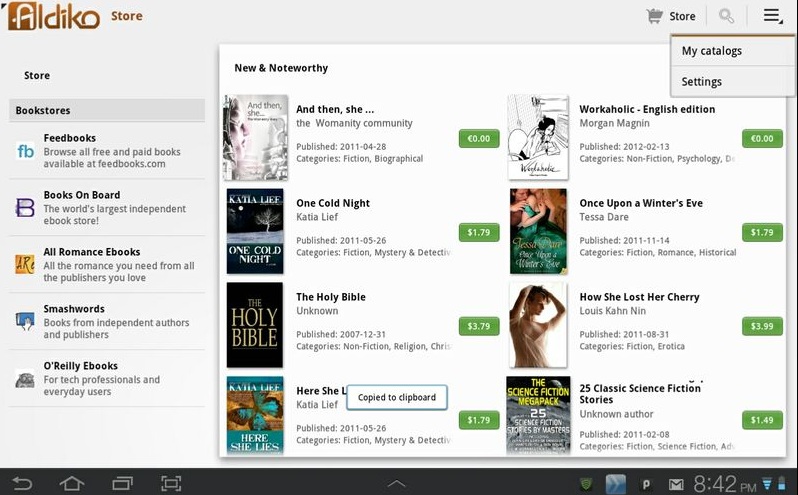The height and width of the screenshot is (495, 798).
Task: Select the Store heading in sidebar
Action: [37, 75]
